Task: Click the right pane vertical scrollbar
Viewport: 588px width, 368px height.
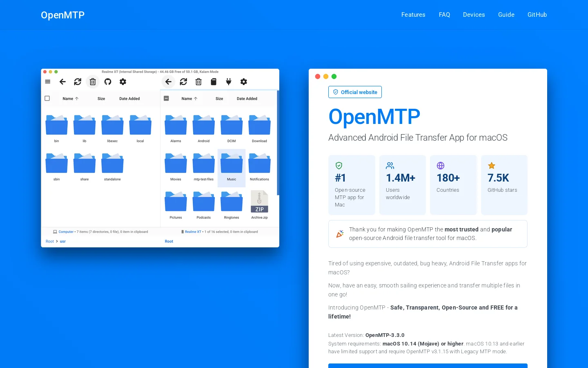Action: click(x=278, y=143)
